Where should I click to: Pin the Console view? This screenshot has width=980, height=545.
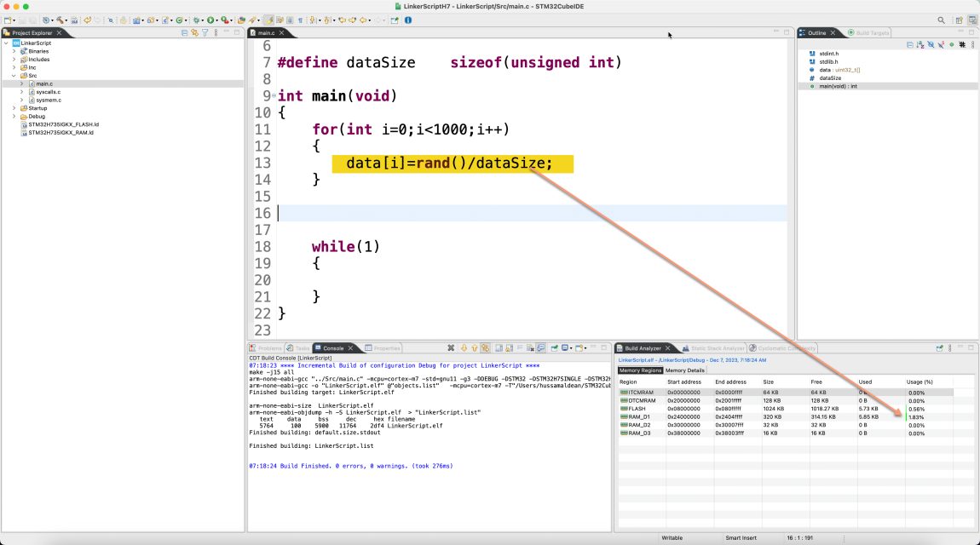tap(553, 348)
